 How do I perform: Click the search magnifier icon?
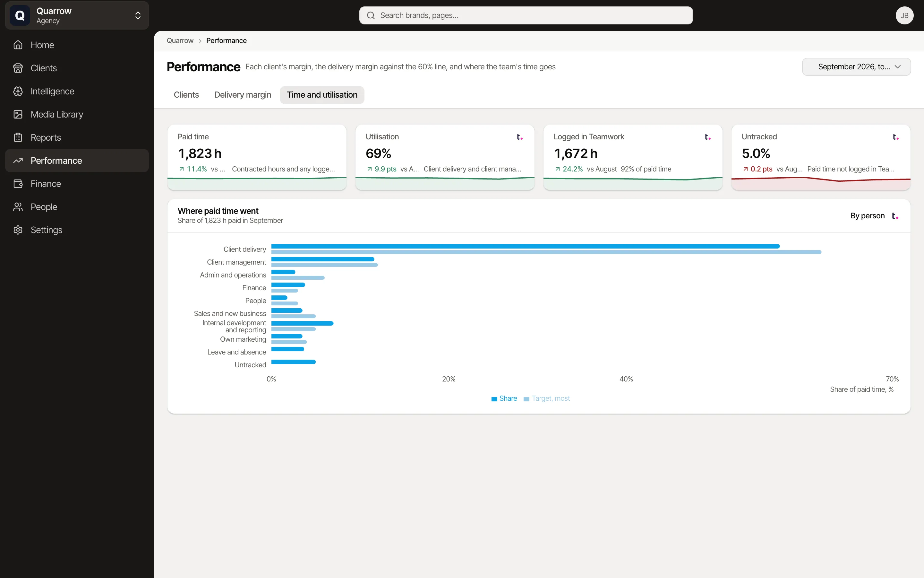pyautogui.click(x=371, y=15)
